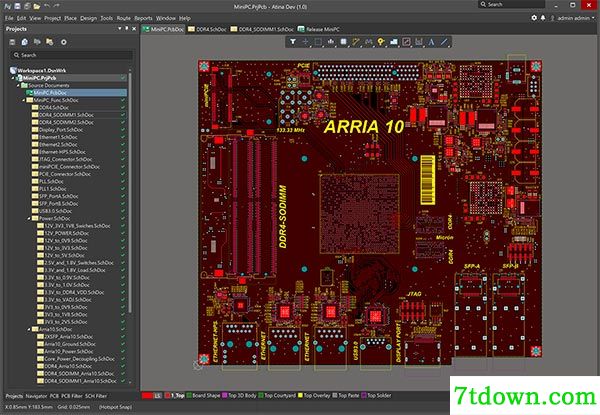Switch to the SCH Filter panel tab
This screenshot has width=600, height=415.
96,396
